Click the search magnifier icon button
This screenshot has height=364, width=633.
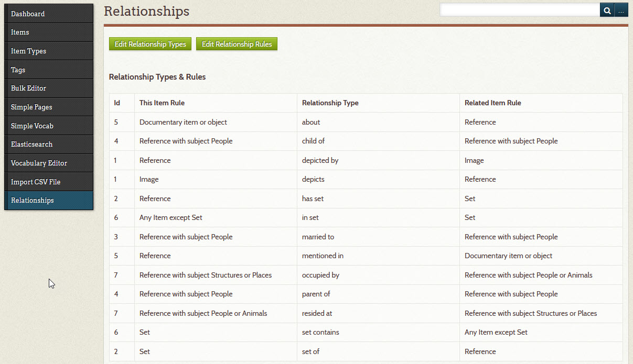pos(607,10)
